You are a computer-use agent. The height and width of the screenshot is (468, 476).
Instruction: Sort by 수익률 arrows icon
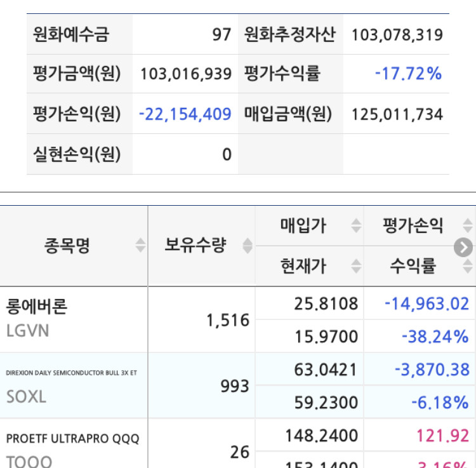[x=468, y=266]
